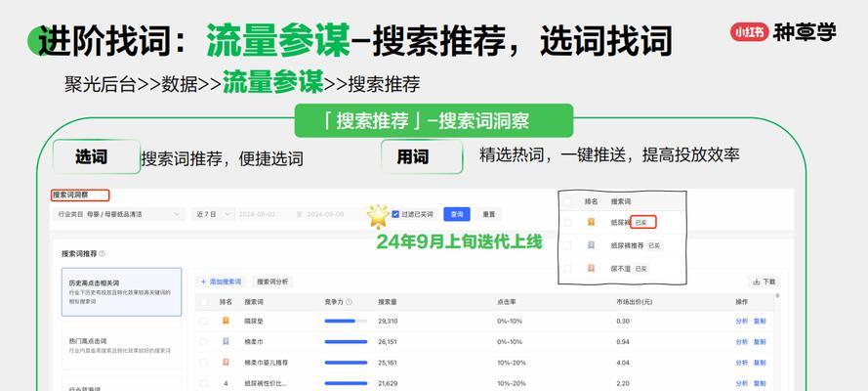
Task: Click the 已买 tag beside 尿不湿
Action: tap(641, 268)
